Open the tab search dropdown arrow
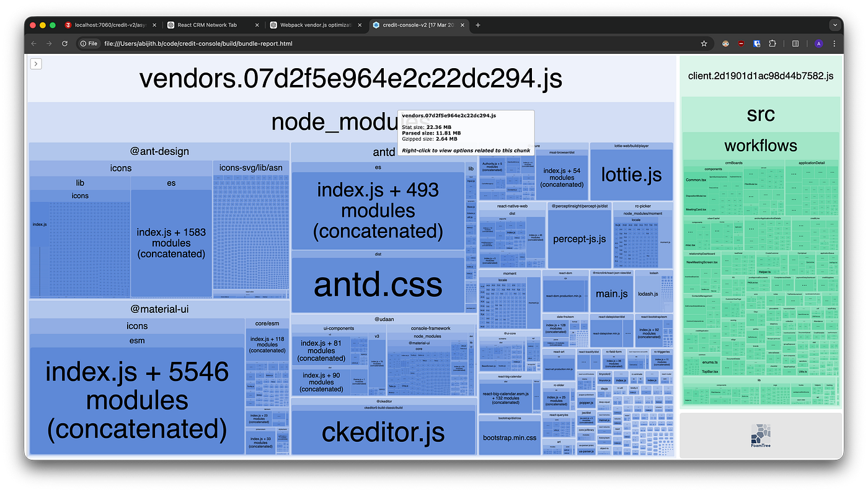The height and width of the screenshot is (492, 868). coord(834,25)
